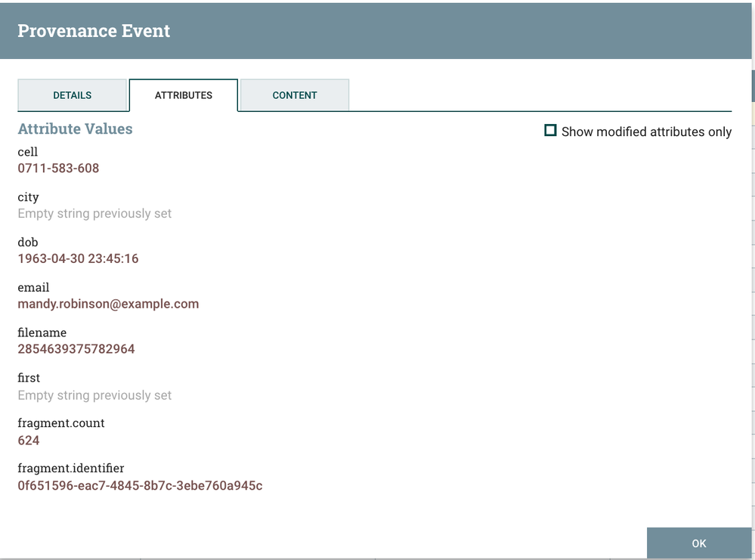This screenshot has width=755, height=560.
Task: Click Empty string previously set under city
Action: [94, 213]
